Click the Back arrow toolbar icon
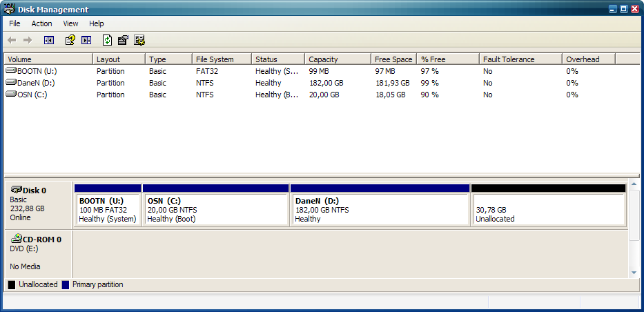 [x=12, y=40]
